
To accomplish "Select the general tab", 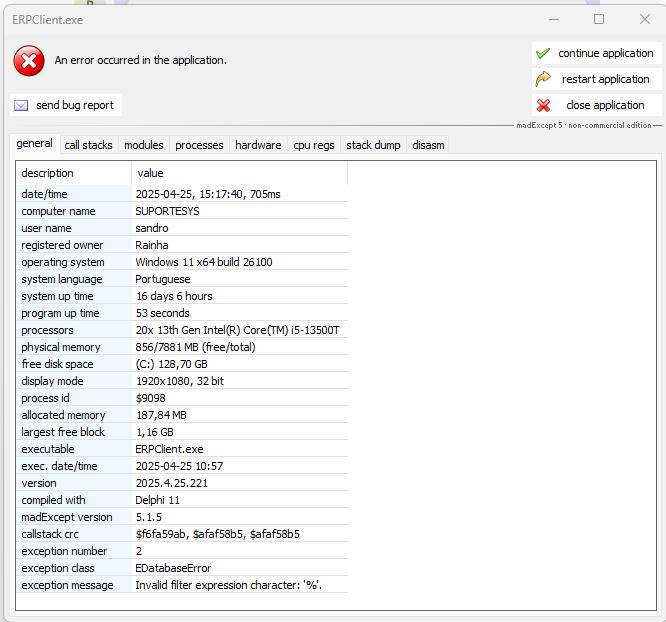I will (34, 144).
